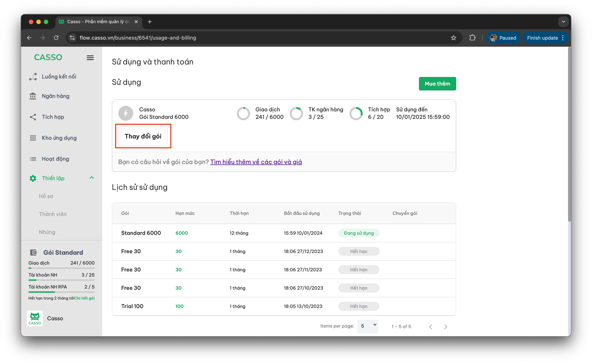This screenshot has height=364, width=592.
Task: Click the Hoạt động list icon
Action: pyautogui.click(x=33, y=159)
